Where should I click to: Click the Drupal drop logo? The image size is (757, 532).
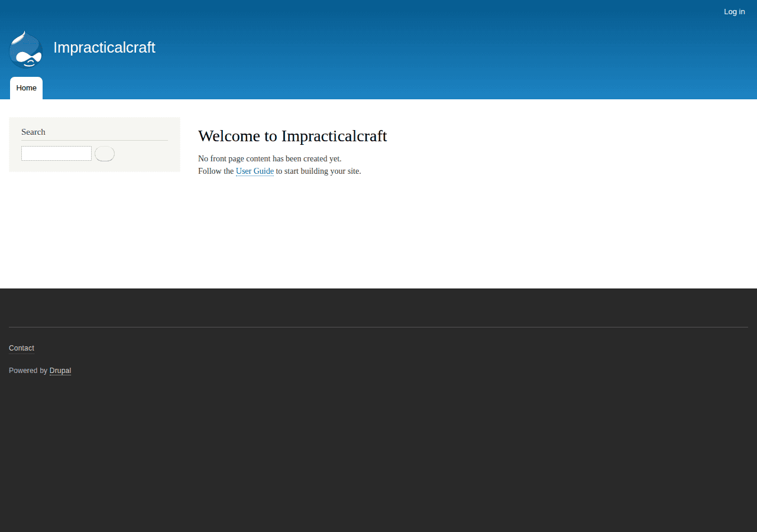click(x=26, y=50)
